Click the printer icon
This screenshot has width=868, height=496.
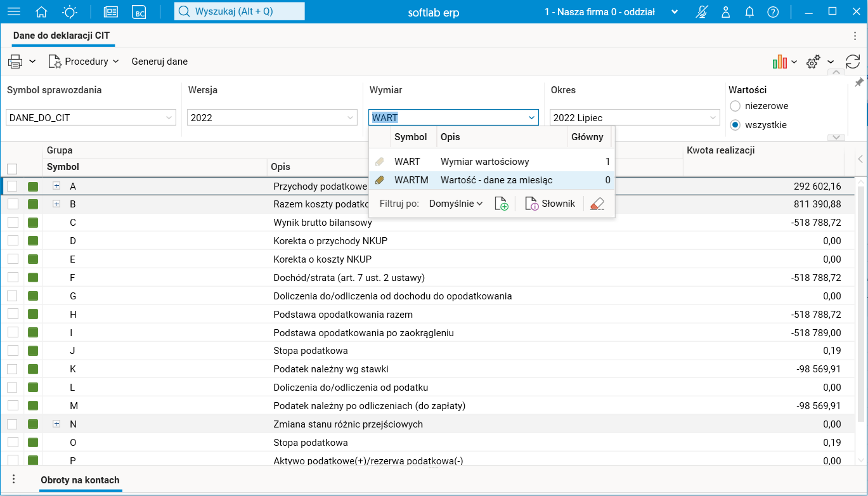tap(15, 62)
